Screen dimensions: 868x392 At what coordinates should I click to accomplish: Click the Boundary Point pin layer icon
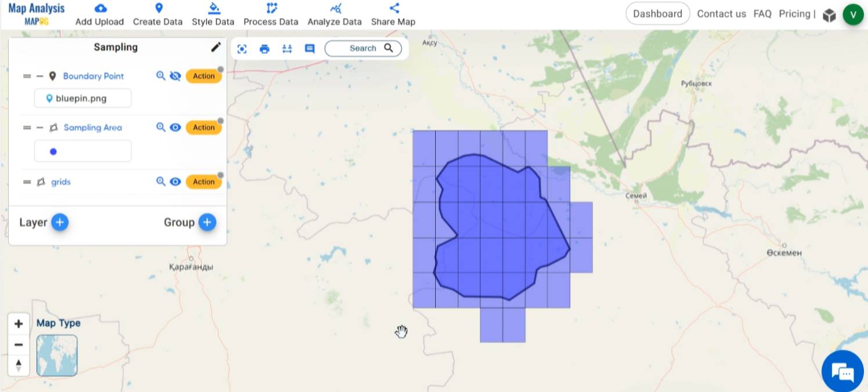[x=53, y=76]
